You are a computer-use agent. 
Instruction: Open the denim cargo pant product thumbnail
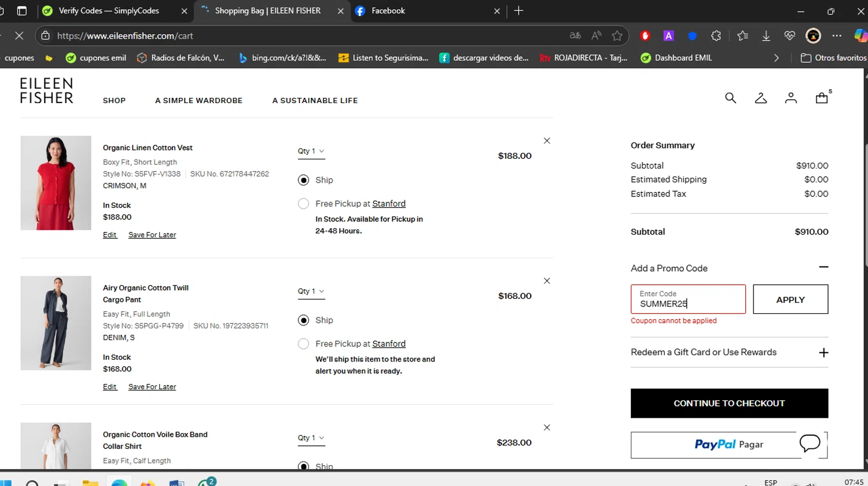(56, 323)
